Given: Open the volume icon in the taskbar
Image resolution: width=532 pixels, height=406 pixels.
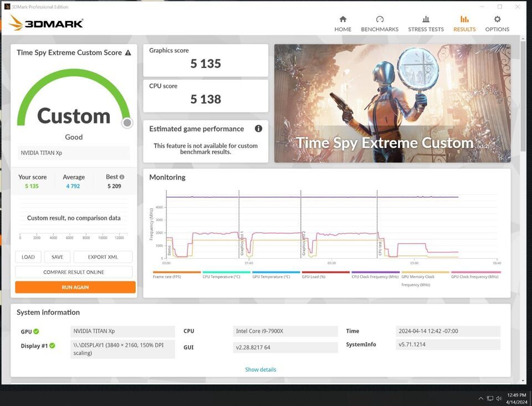Looking at the screenshot, I should 499,398.
